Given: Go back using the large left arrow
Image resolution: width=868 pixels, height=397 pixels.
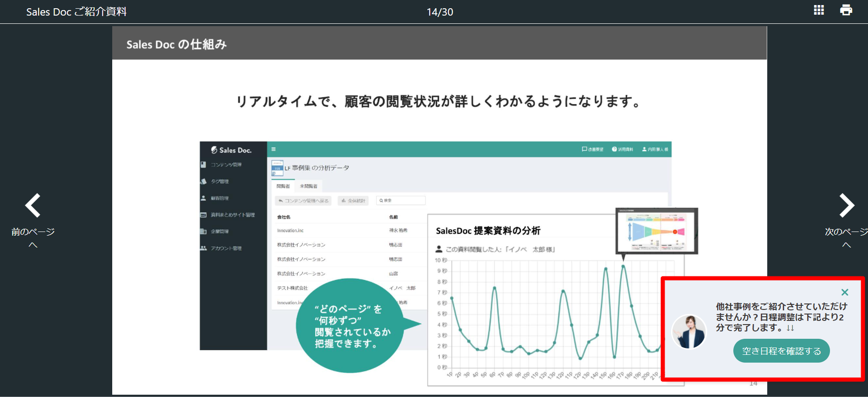Looking at the screenshot, I should click(x=33, y=205).
